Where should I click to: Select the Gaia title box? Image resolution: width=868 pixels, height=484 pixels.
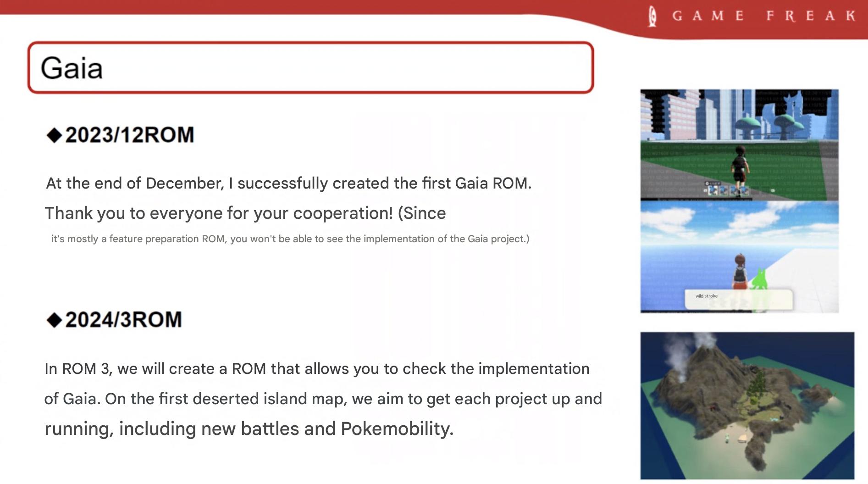point(311,68)
